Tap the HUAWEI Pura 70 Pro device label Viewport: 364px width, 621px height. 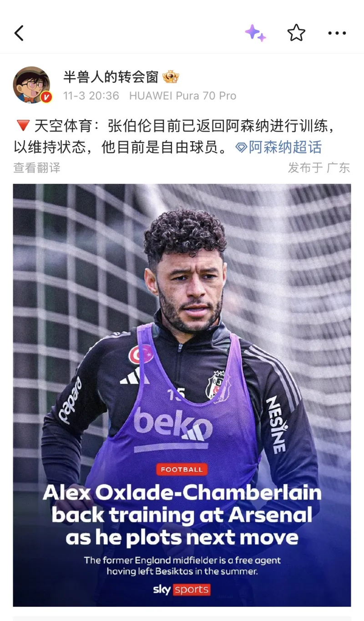pyautogui.click(x=183, y=96)
